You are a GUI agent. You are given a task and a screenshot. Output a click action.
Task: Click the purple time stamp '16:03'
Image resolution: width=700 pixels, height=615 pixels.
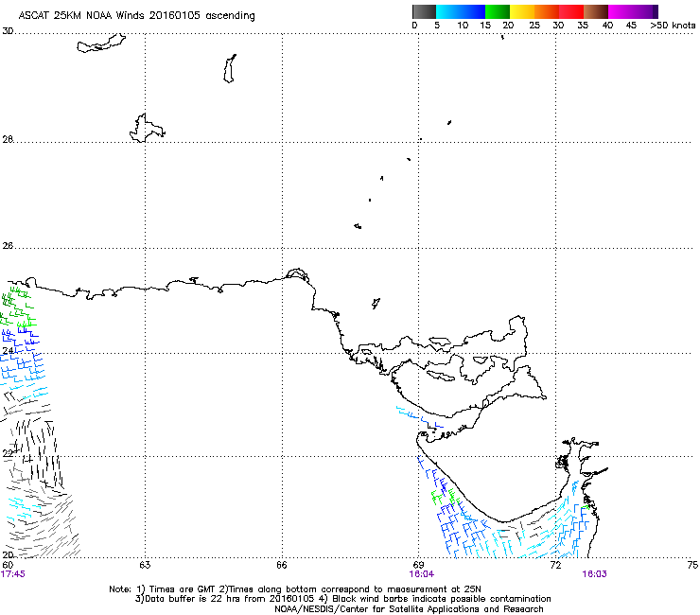coord(594,574)
